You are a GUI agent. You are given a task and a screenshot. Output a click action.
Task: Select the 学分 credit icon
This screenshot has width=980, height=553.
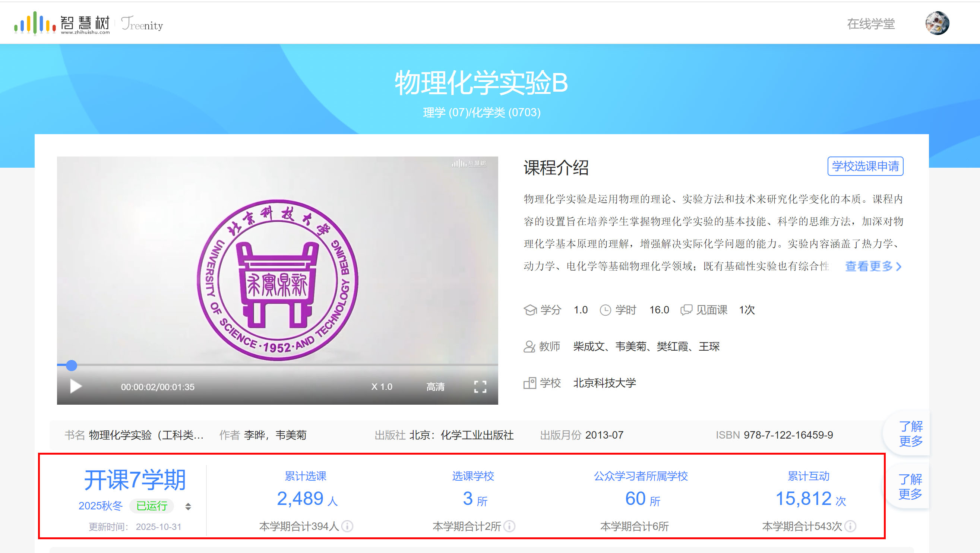[531, 309]
